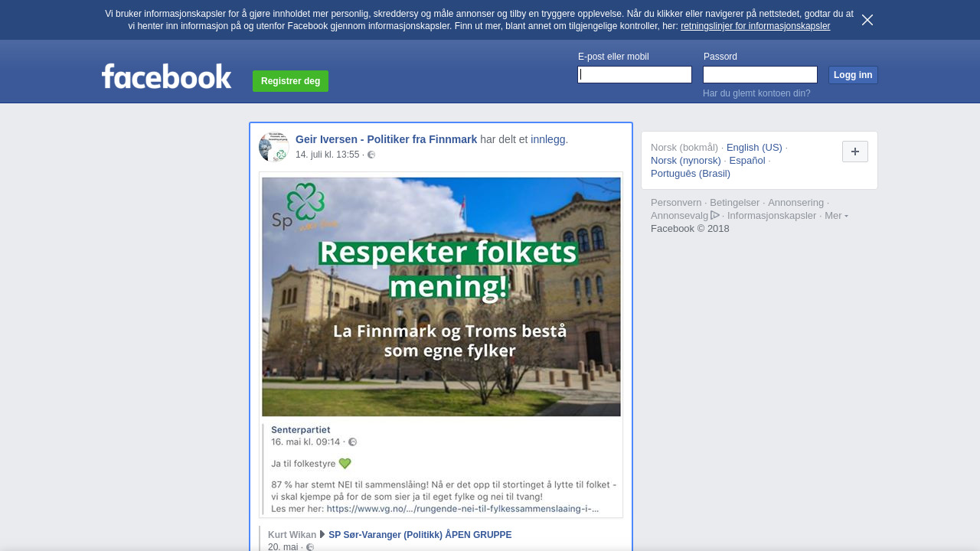Switch language to Norsk (nynorsk)

tap(686, 161)
